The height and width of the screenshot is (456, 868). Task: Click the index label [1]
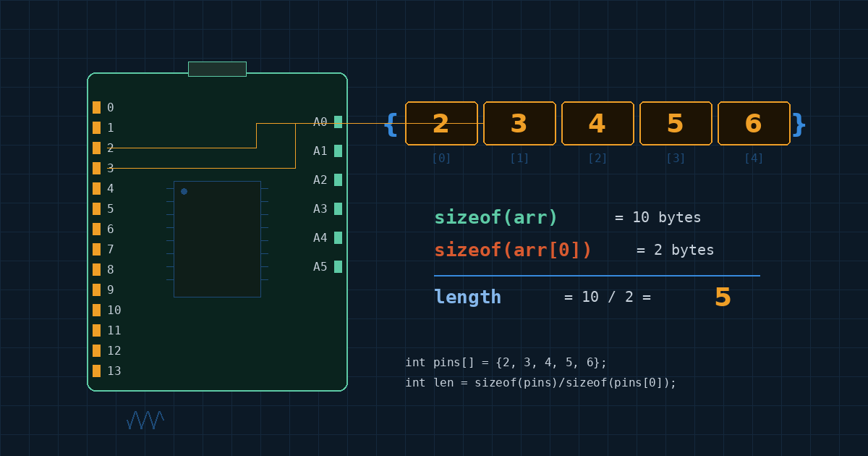[x=519, y=158]
